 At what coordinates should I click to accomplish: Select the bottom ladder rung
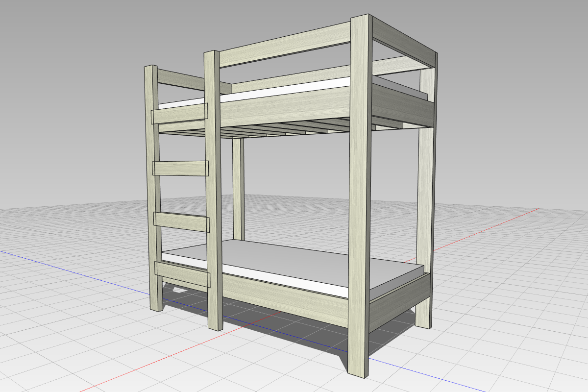coord(183,274)
